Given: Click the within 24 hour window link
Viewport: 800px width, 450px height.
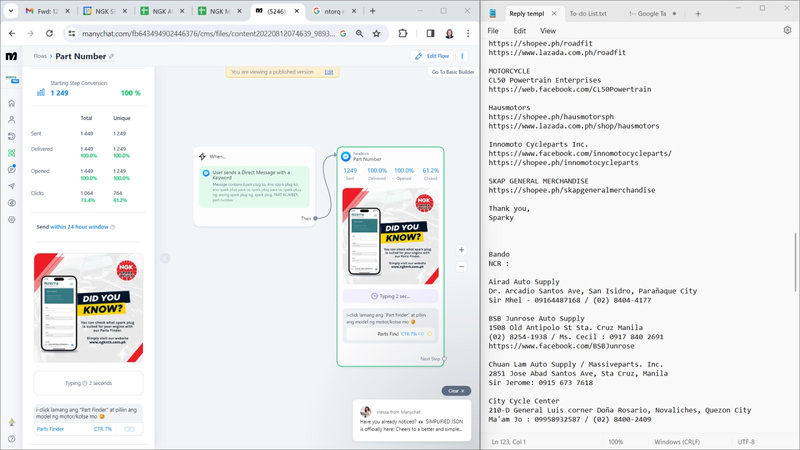Looking at the screenshot, I should [x=79, y=227].
